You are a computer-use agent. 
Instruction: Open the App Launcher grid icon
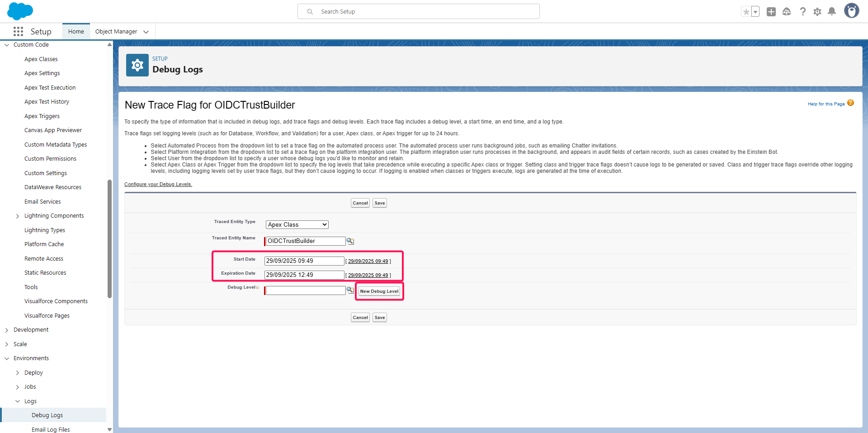point(18,31)
